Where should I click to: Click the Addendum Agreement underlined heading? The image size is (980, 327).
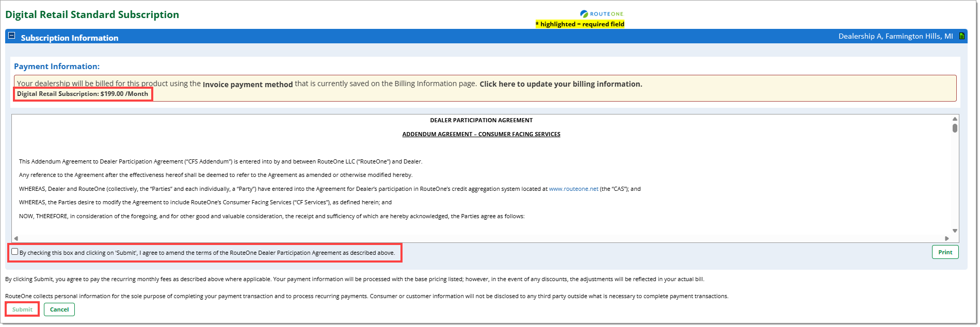481,134
